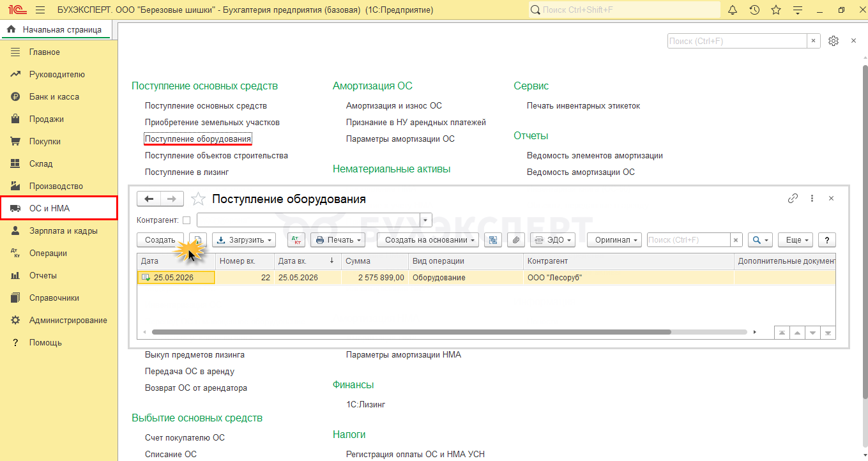This screenshot has height=461, width=868.
Task: Open Списание ОС link
Action: click(x=171, y=454)
